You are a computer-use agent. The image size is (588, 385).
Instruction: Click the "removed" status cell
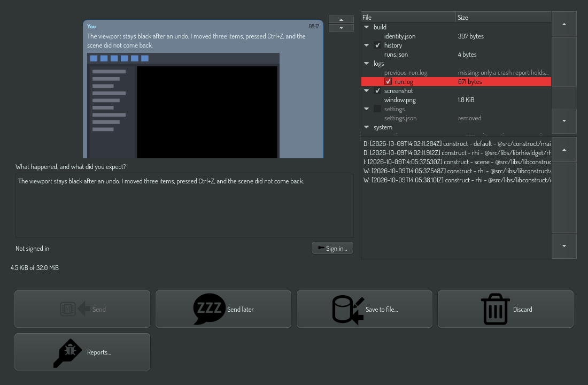coord(469,118)
